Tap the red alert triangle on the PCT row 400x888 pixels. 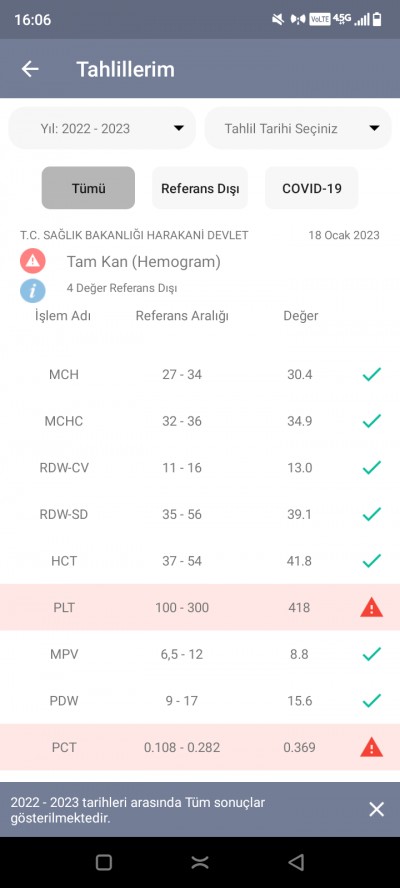tap(371, 748)
